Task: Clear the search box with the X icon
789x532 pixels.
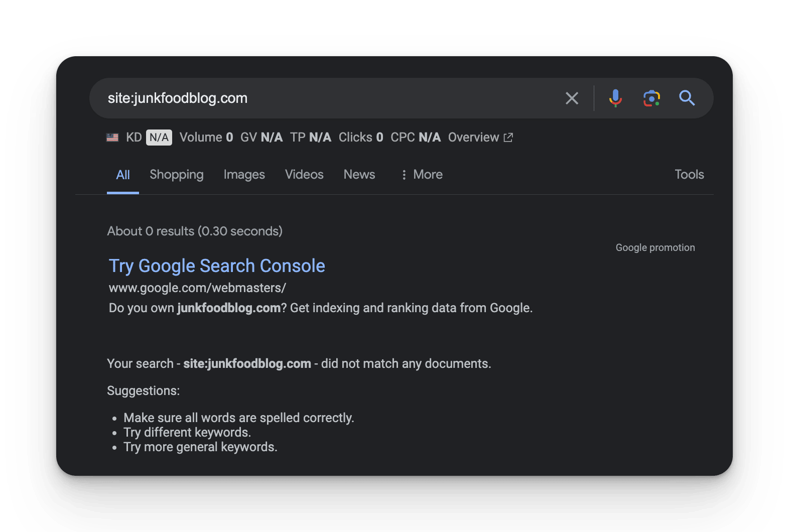Action: click(572, 98)
